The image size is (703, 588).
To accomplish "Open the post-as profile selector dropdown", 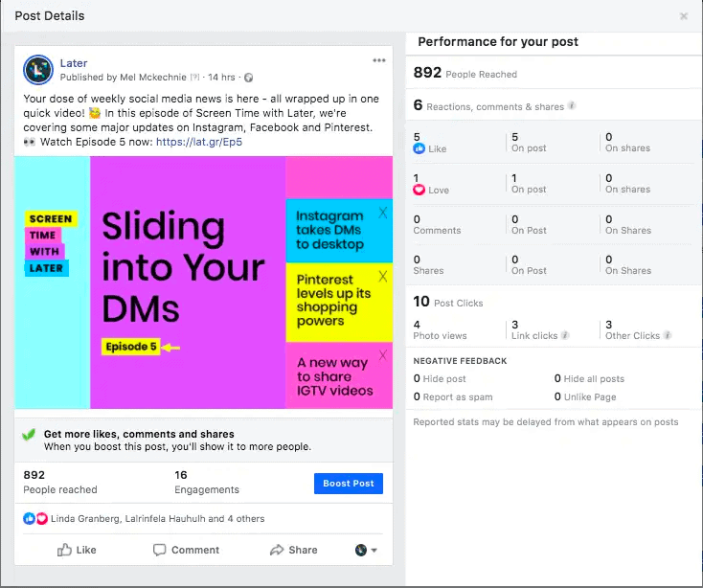I will pyautogui.click(x=366, y=550).
